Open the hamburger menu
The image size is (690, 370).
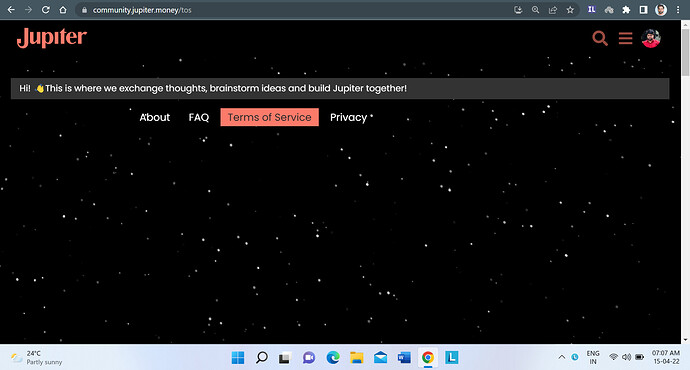(x=625, y=38)
